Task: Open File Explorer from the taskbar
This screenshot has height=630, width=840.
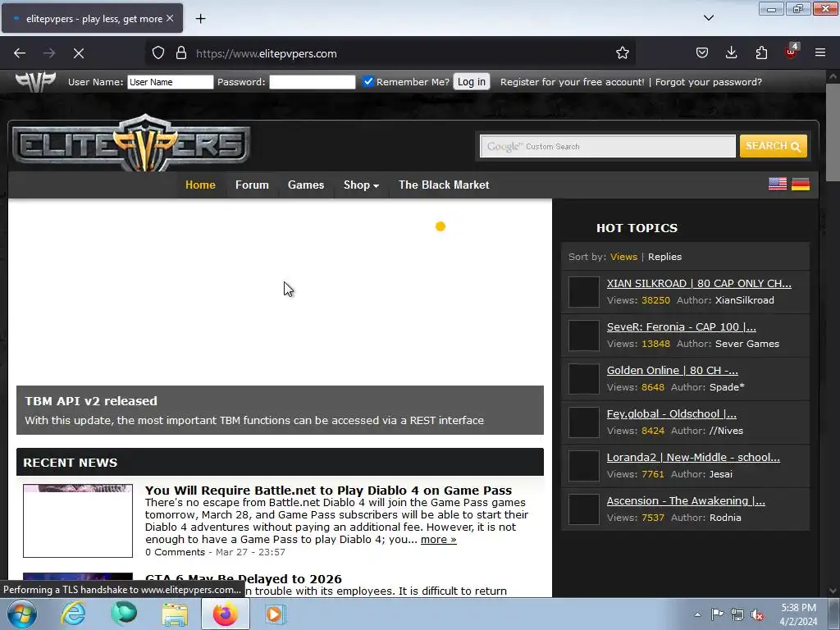Action: (x=176, y=614)
